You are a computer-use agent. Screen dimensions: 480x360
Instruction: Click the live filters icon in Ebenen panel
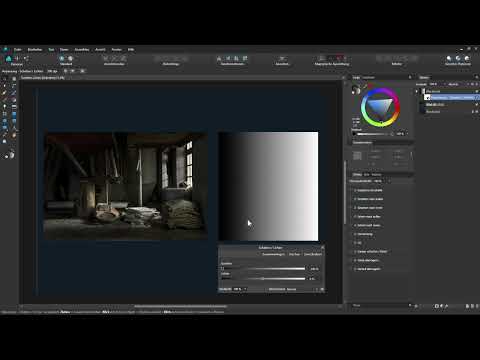[x=447, y=306]
